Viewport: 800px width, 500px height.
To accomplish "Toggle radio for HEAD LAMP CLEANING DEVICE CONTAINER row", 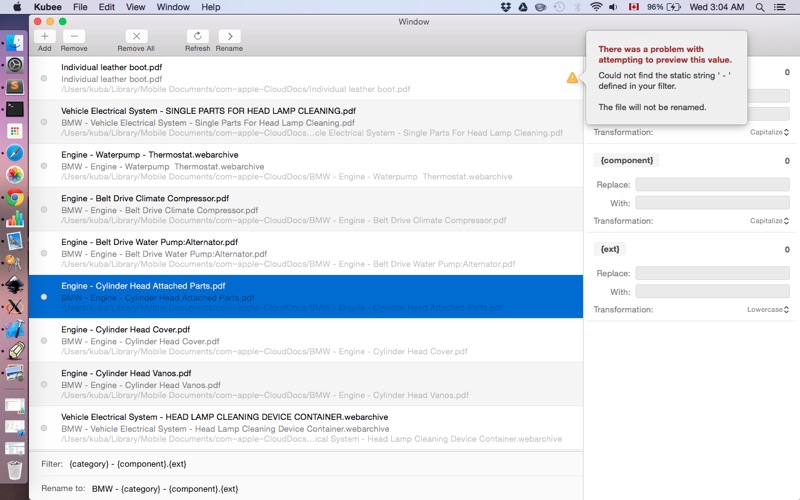I will point(44,428).
